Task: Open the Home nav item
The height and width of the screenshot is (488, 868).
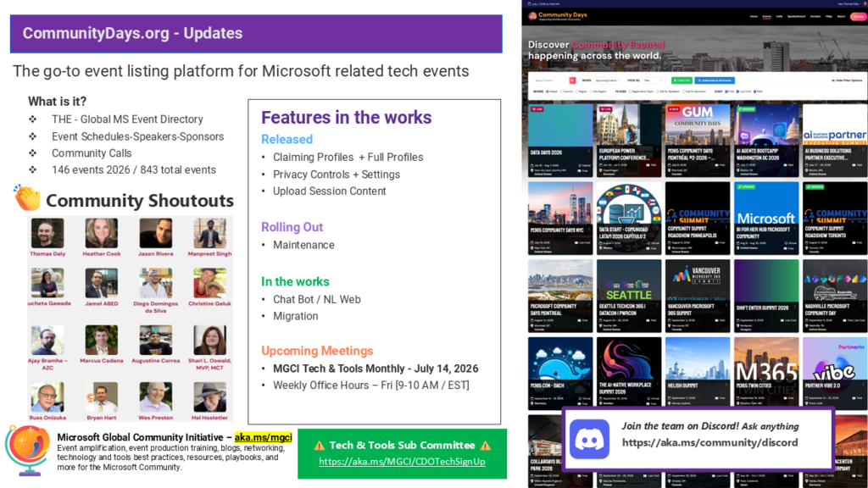Action: point(754,17)
